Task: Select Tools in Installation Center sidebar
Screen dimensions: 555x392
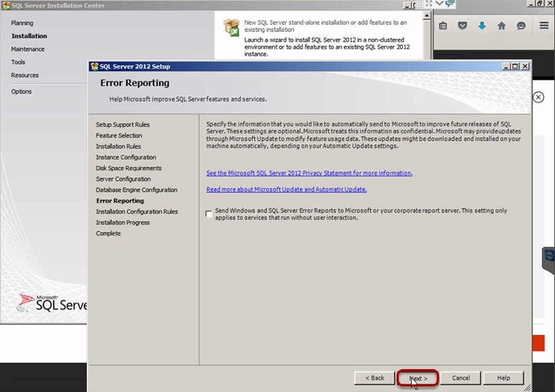Action: pyautogui.click(x=17, y=62)
